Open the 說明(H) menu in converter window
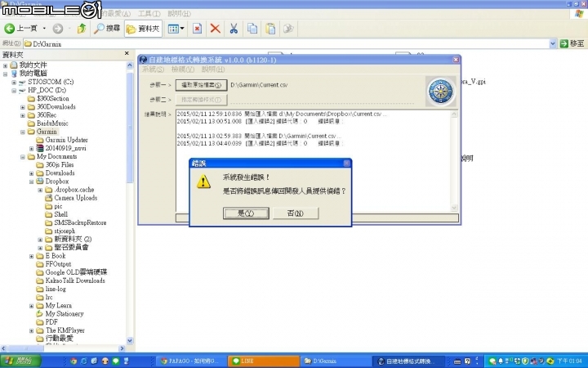This screenshot has width=588, height=368. (x=213, y=70)
